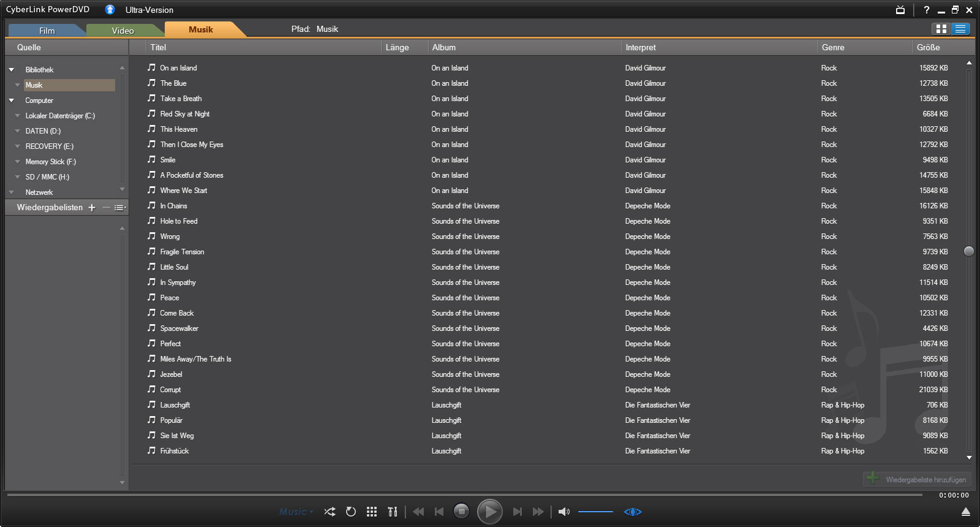The height and width of the screenshot is (527, 980).
Task: Mute the audio via speaker icon
Action: tap(564, 512)
